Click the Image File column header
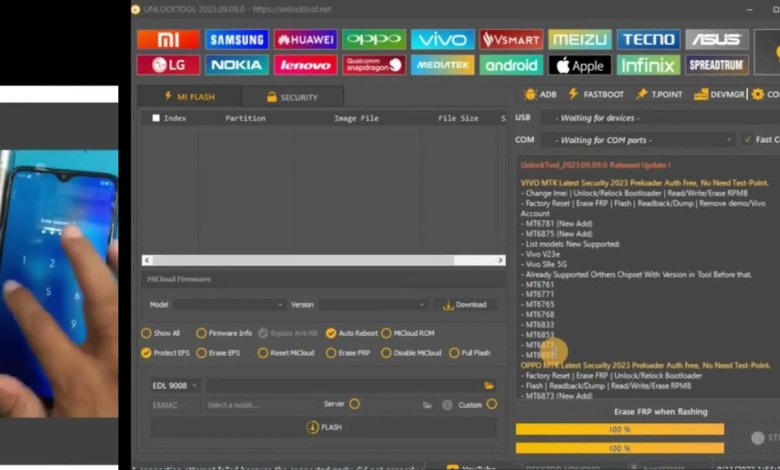Viewport: 780px width, 470px height. [356, 118]
